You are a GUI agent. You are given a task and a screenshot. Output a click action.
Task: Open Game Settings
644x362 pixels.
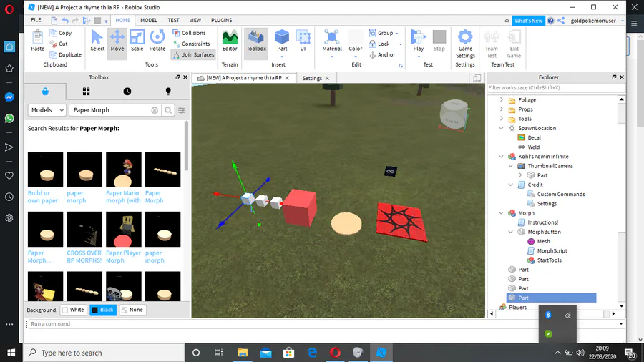[x=465, y=44]
